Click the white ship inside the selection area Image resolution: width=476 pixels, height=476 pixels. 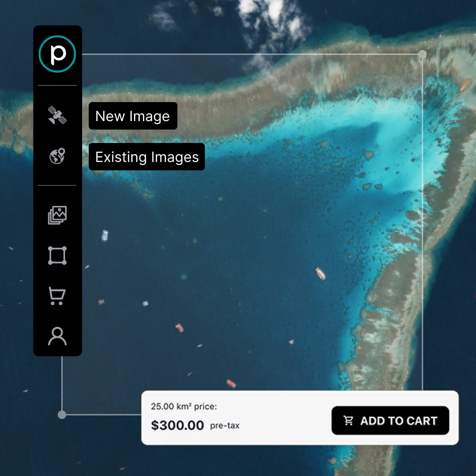click(x=320, y=274)
